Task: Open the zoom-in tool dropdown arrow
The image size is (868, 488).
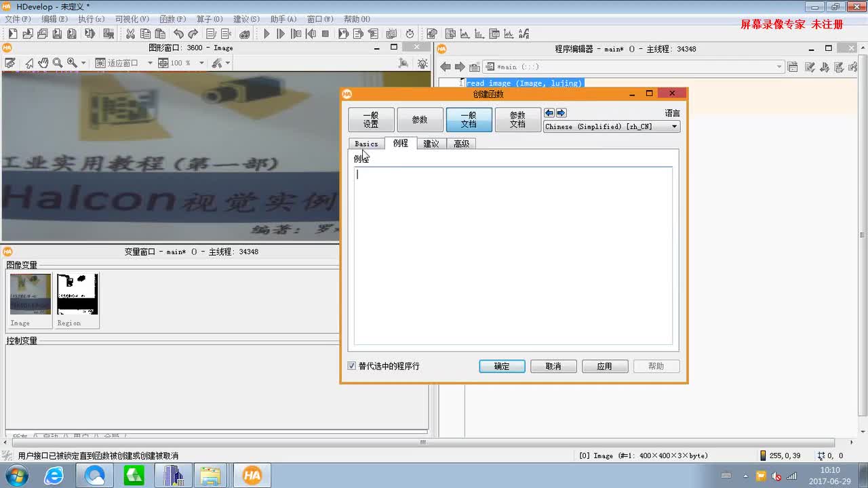Action: click(x=83, y=63)
